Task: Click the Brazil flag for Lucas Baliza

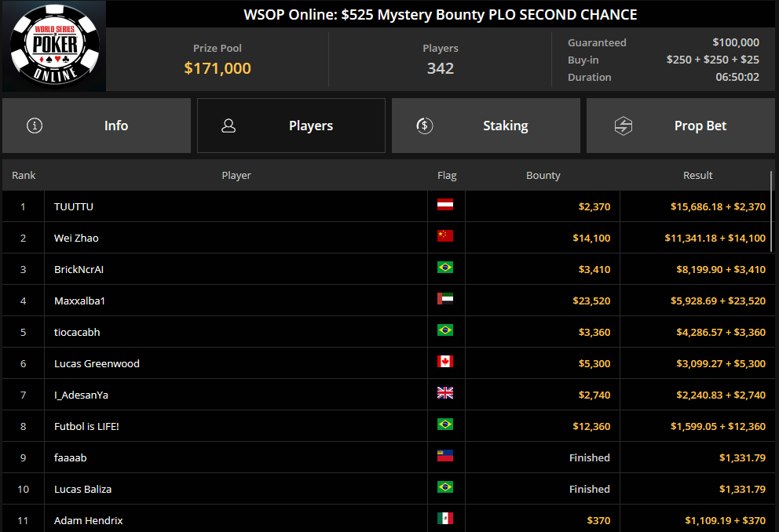Action: (x=445, y=486)
